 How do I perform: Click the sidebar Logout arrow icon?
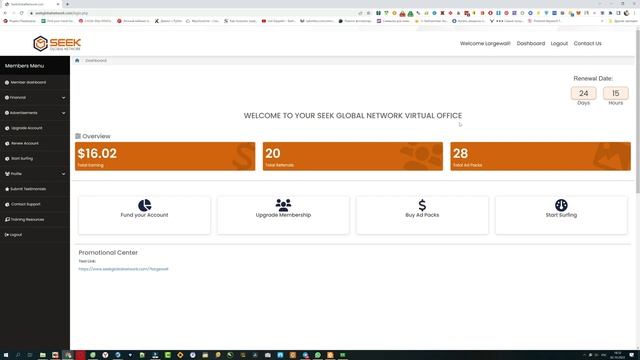[x=7, y=235]
